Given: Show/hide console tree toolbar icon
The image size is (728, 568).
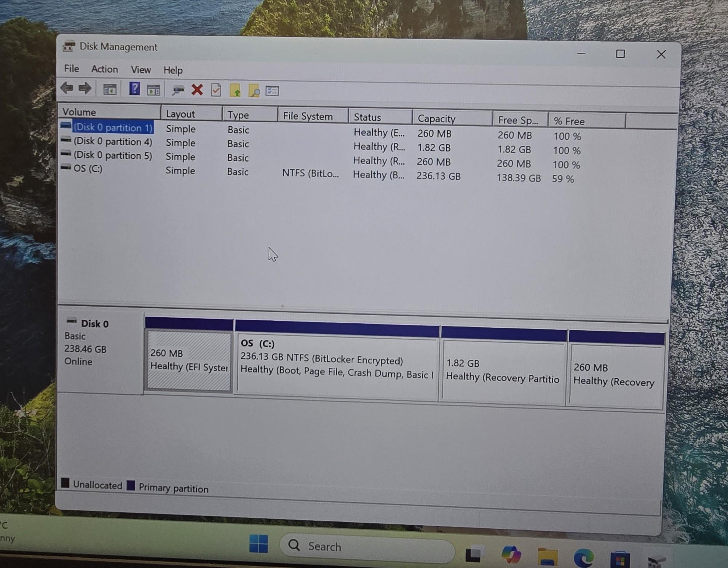Looking at the screenshot, I should [110, 89].
